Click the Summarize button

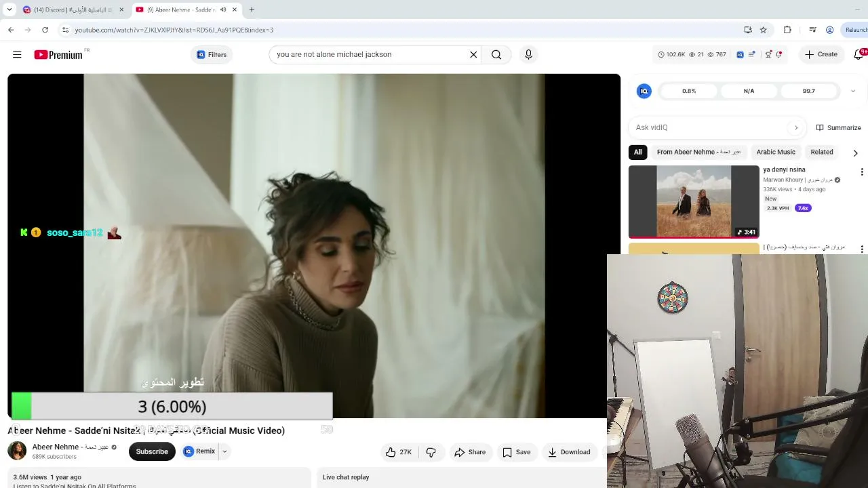pyautogui.click(x=839, y=127)
